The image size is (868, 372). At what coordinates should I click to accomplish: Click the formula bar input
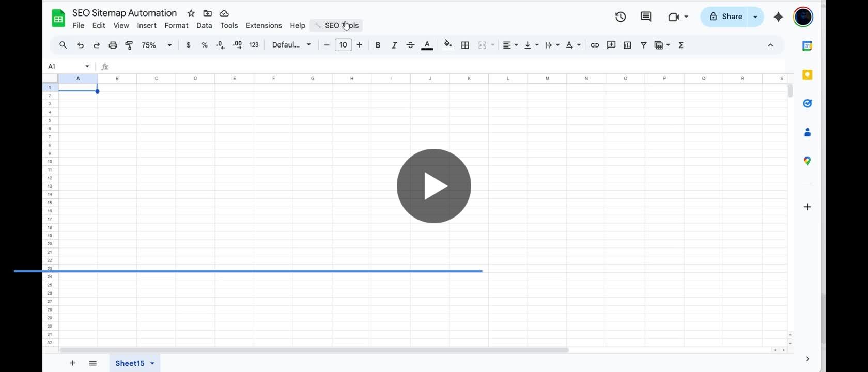(x=447, y=66)
